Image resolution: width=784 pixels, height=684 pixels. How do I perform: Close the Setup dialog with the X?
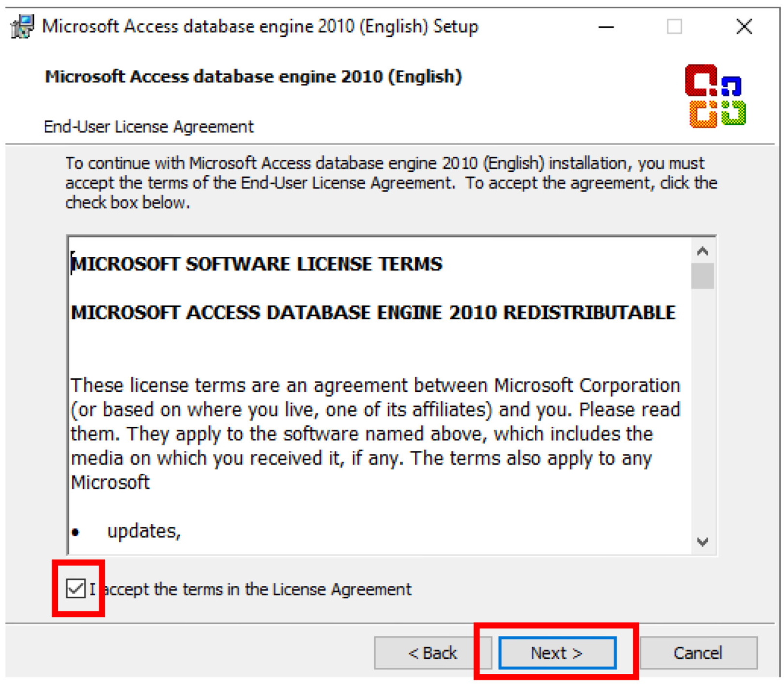tap(744, 27)
